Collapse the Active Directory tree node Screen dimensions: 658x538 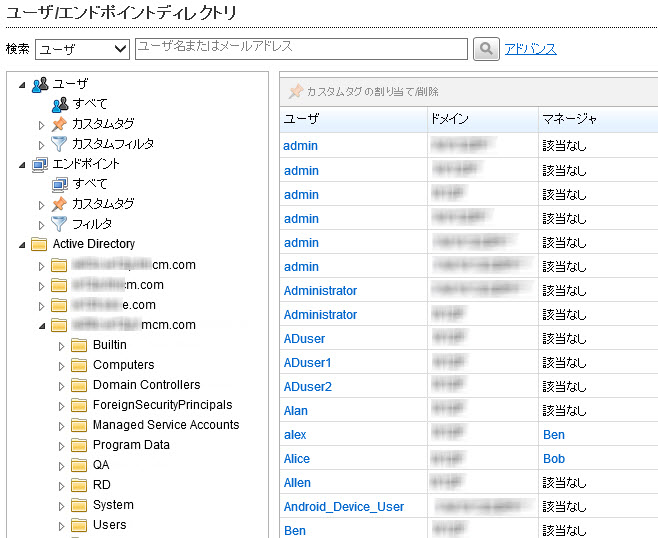pos(22,244)
